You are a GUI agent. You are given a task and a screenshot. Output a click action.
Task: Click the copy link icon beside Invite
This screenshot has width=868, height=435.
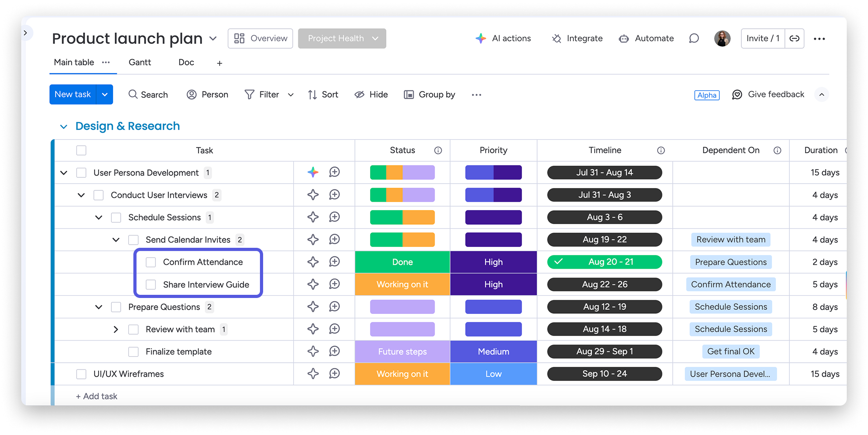click(x=794, y=38)
